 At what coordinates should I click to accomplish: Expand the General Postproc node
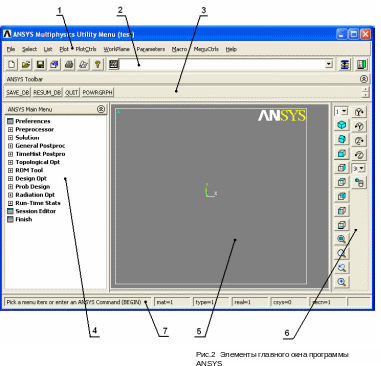pos(10,146)
